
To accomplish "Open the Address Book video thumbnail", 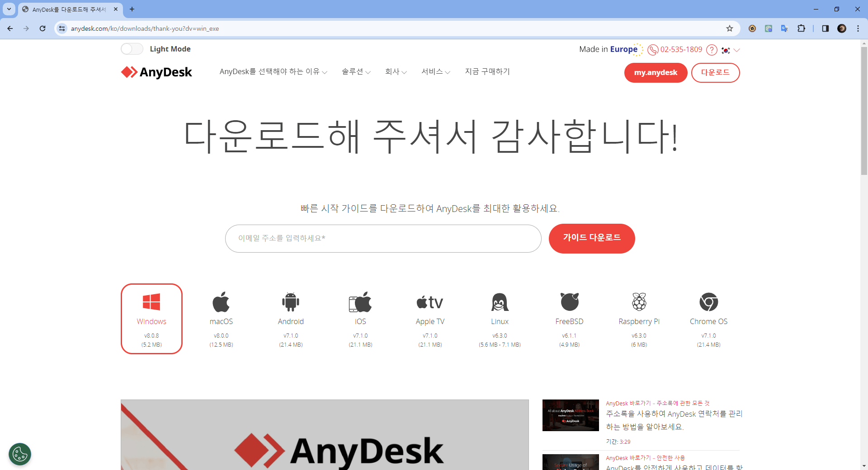I will click(571, 415).
